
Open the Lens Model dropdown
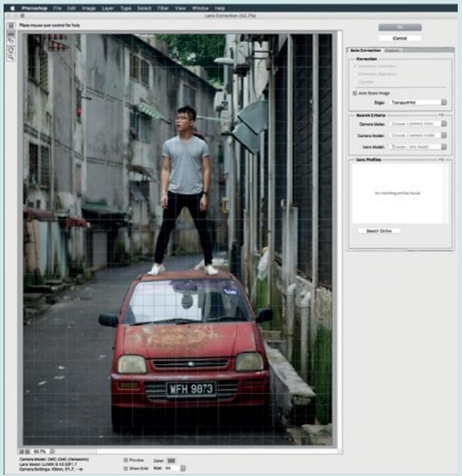click(418, 147)
